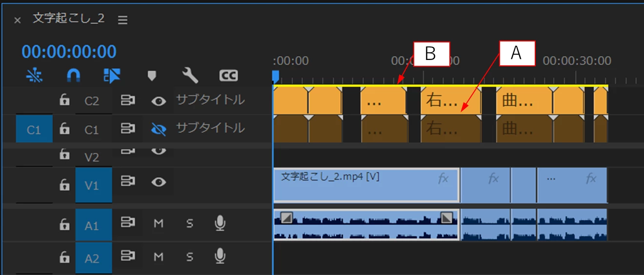Screen dimensions: 644x275
Task: Close the 文字起こし_2 sequence tab
Action: [x=18, y=20]
